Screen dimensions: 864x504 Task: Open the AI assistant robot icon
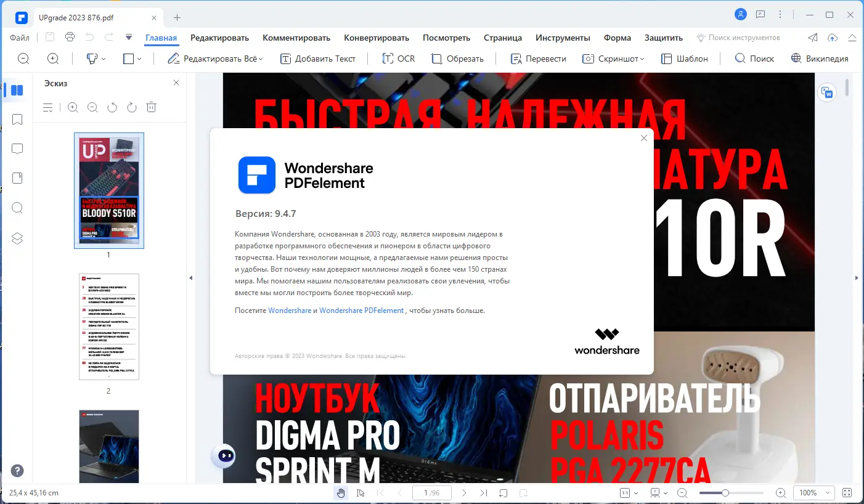223,456
